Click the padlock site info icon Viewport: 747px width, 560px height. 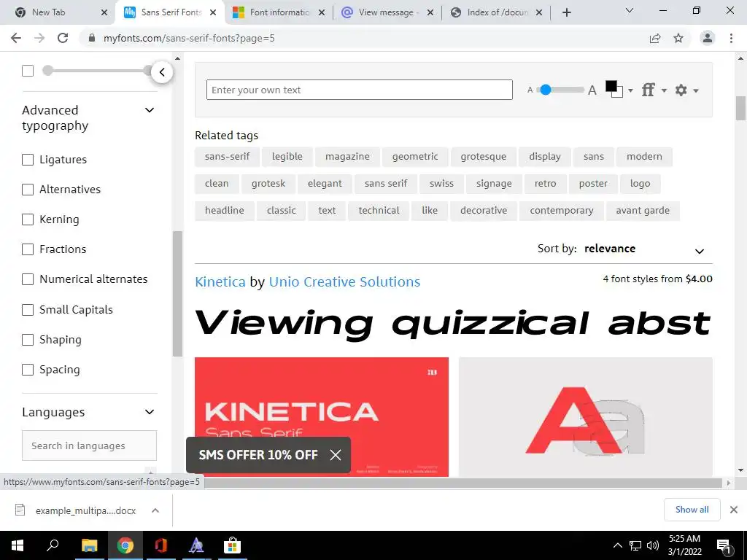click(92, 38)
